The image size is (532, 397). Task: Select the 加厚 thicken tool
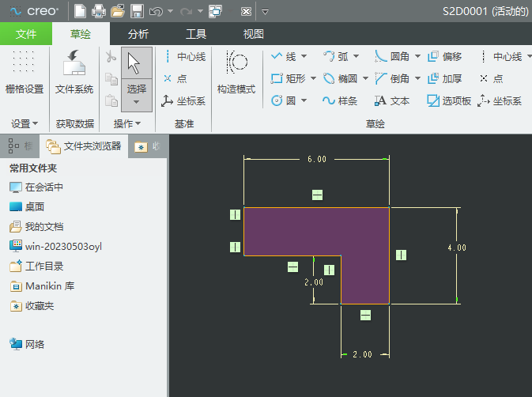coord(445,79)
